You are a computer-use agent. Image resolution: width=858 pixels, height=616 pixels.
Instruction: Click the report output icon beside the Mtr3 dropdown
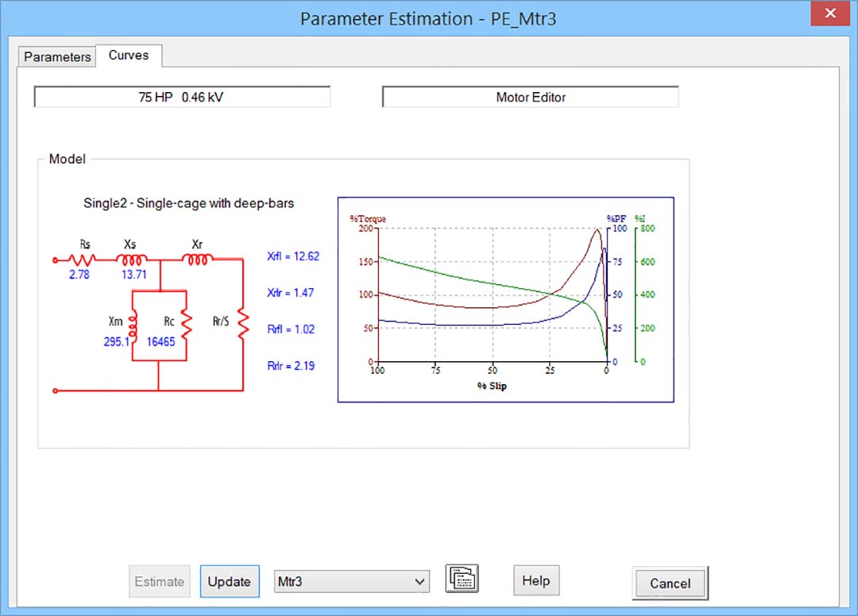(462, 579)
